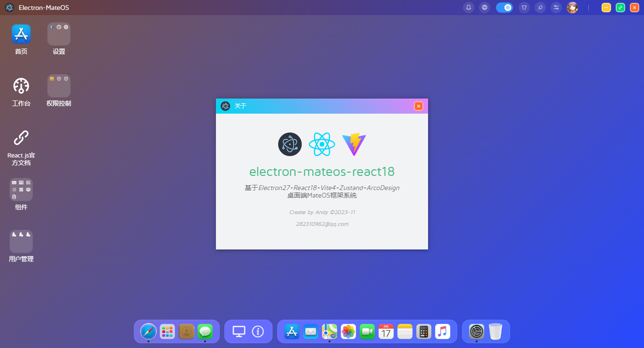Open Notes from the dock
Image resolution: width=644 pixels, height=348 pixels.
[x=405, y=331]
